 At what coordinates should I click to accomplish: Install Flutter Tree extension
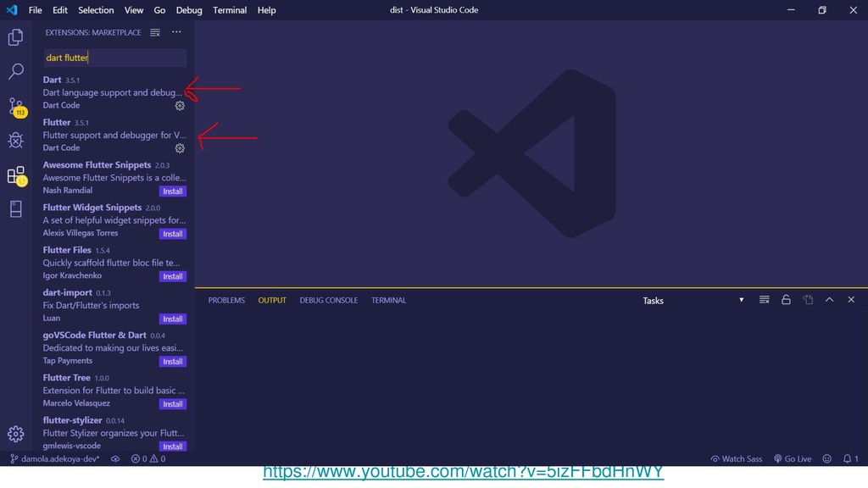(173, 404)
